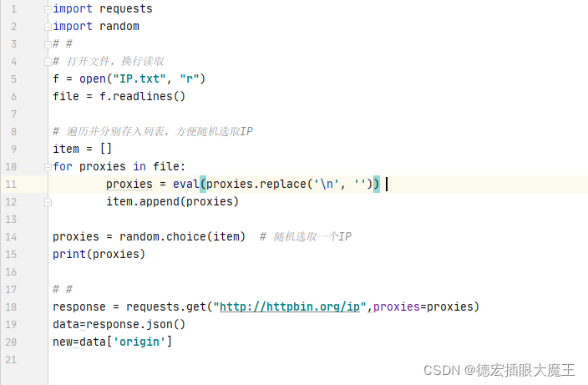Place cursor on item.append(proxies) line
The image size is (588, 385).
[172, 202]
